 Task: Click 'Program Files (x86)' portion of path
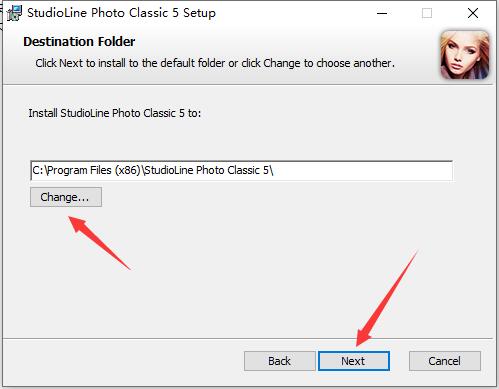click(x=94, y=170)
